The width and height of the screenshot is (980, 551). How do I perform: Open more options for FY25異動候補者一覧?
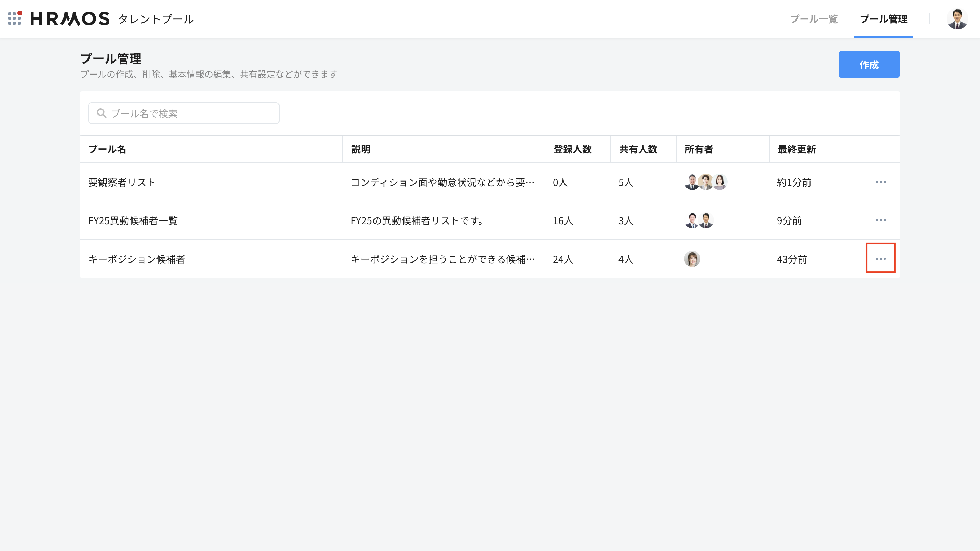click(880, 220)
